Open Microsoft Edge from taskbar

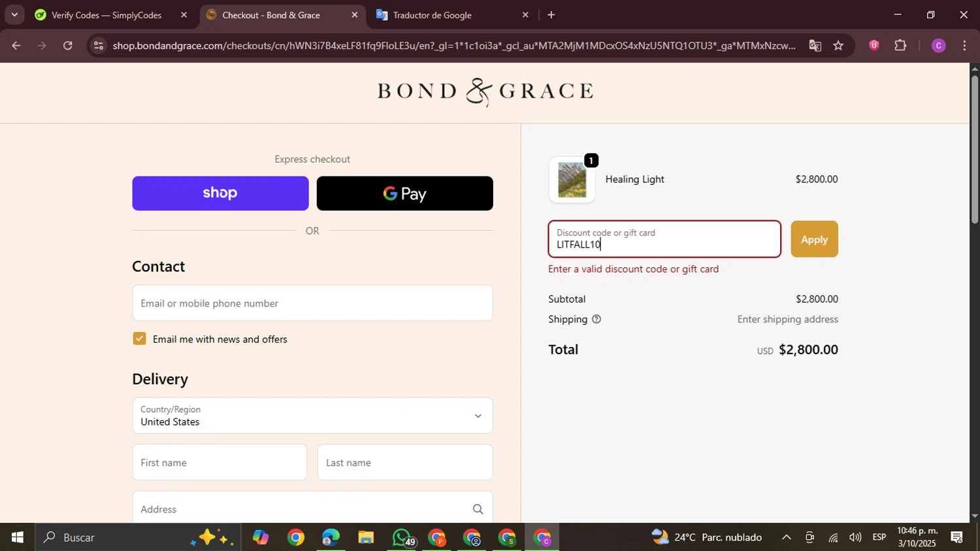point(331,538)
